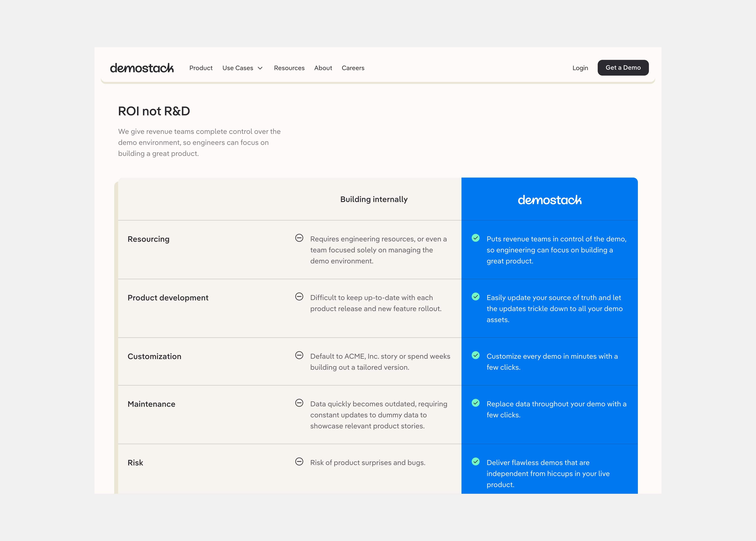Viewport: 756px width, 541px height.
Task: Click text 'Data quickly becomes outdated, requiring'
Action: [x=379, y=404]
